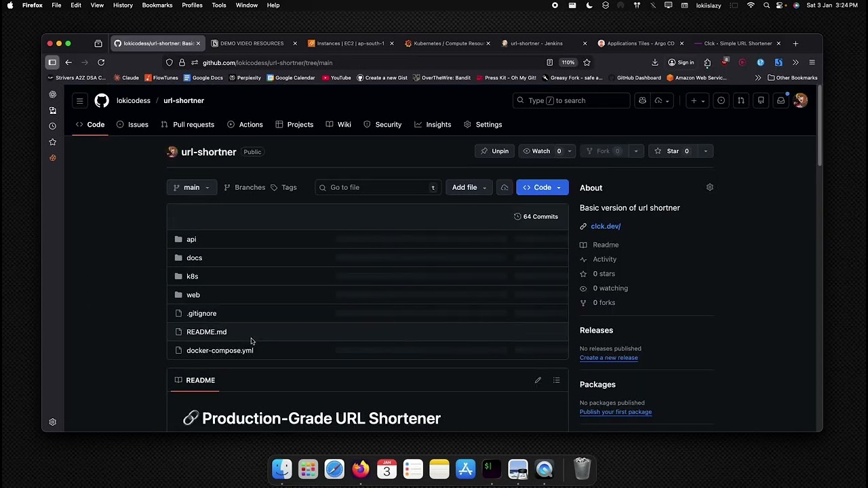Click the Unpin button
This screenshot has width=868, height=488.
[x=494, y=151]
